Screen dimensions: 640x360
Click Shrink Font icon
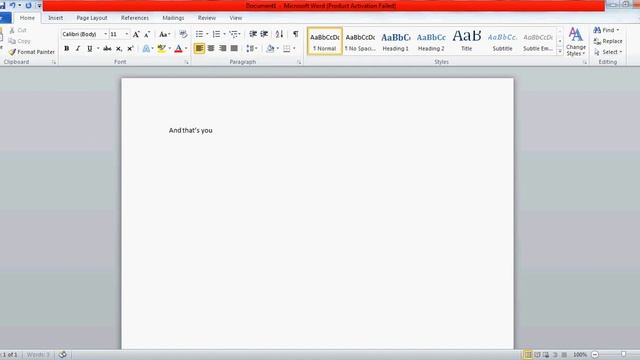tap(147, 34)
